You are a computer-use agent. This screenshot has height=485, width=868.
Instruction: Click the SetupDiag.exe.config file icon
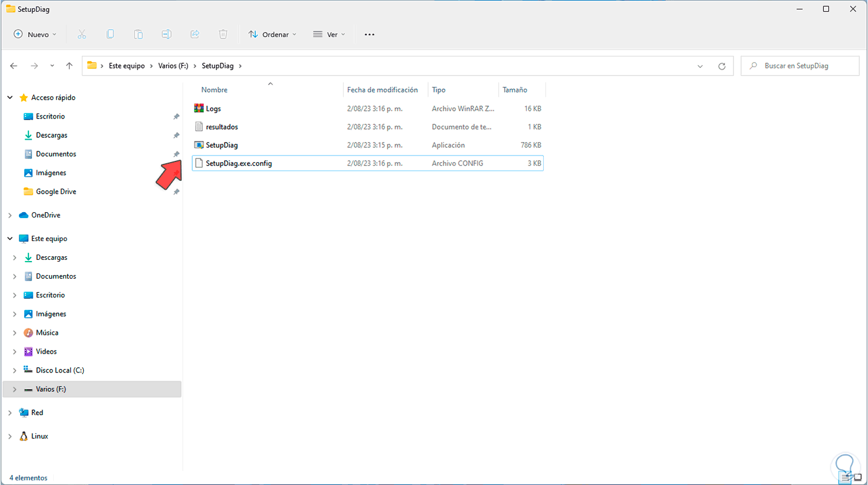click(199, 163)
